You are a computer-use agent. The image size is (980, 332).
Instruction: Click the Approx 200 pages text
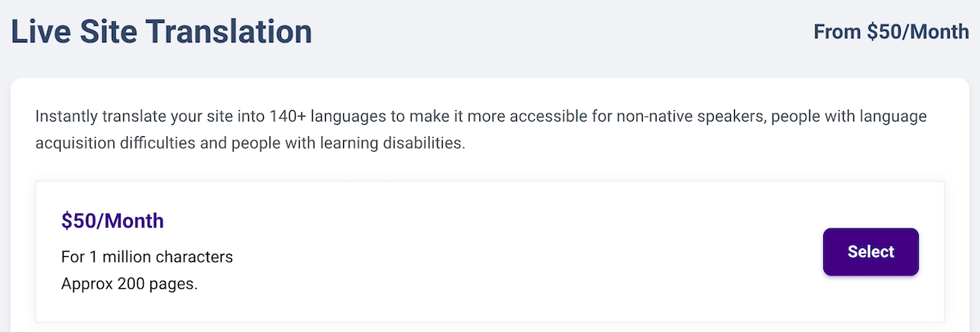(130, 285)
